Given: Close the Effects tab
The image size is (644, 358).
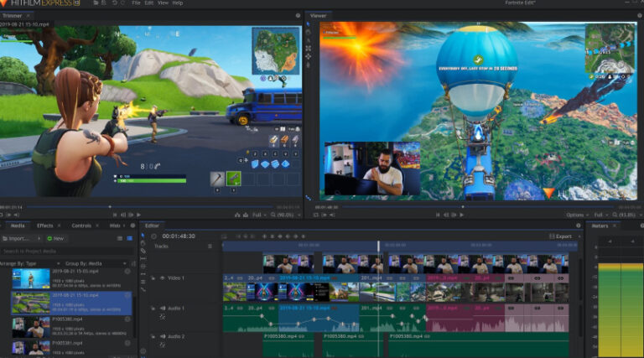Looking at the screenshot, I should [60, 226].
